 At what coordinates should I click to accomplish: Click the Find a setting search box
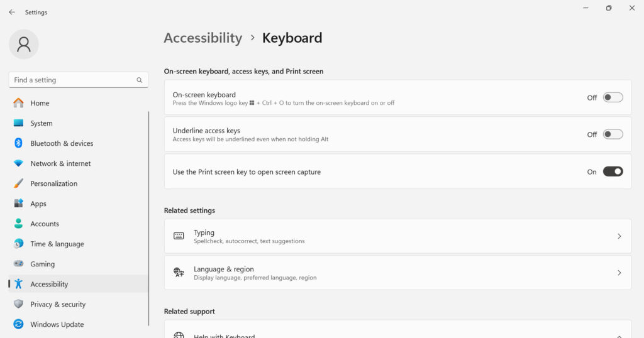click(72, 80)
